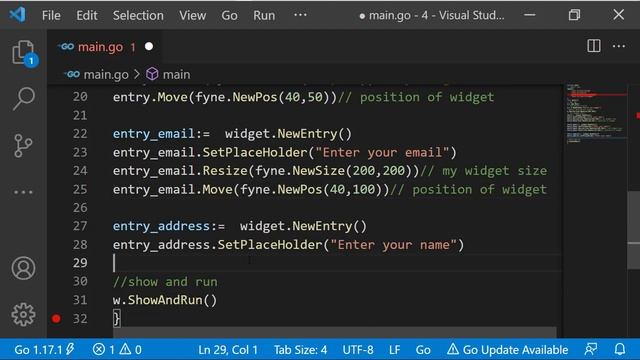Viewport: 640px width, 360px height.
Task: Click line number 29 in the gutter
Action: [80, 263]
